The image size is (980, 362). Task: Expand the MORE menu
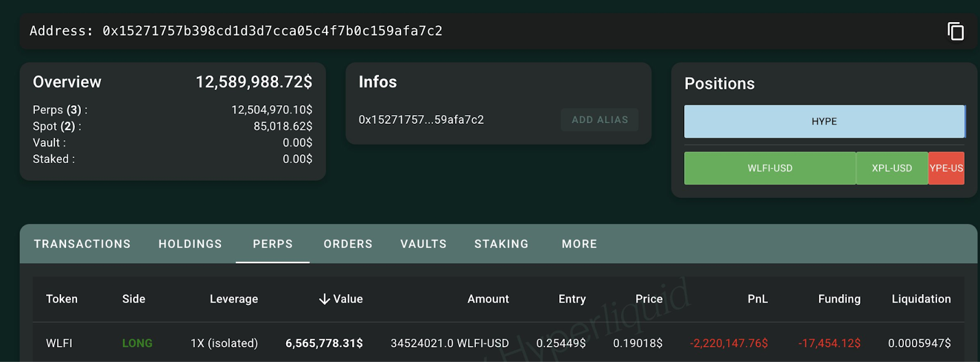pyautogui.click(x=579, y=244)
